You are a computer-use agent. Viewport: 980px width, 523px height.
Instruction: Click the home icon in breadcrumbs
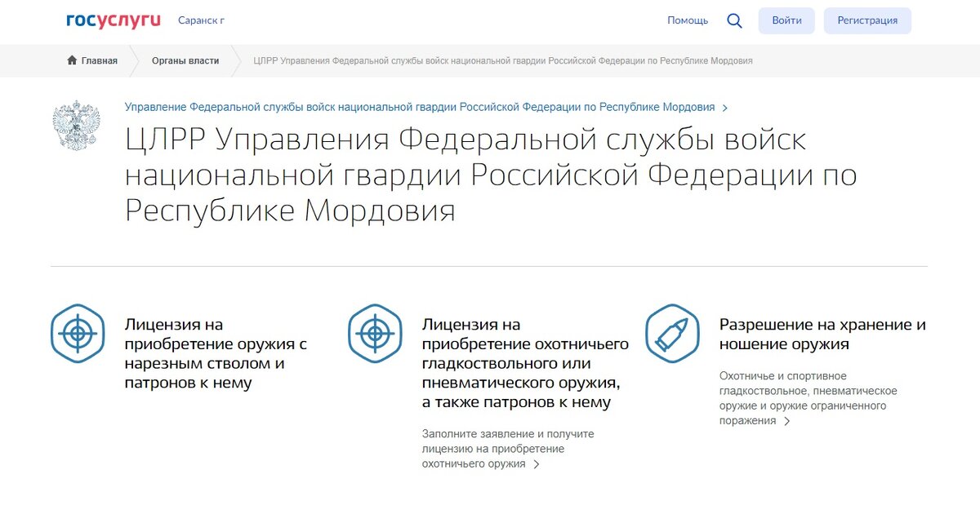click(x=72, y=60)
